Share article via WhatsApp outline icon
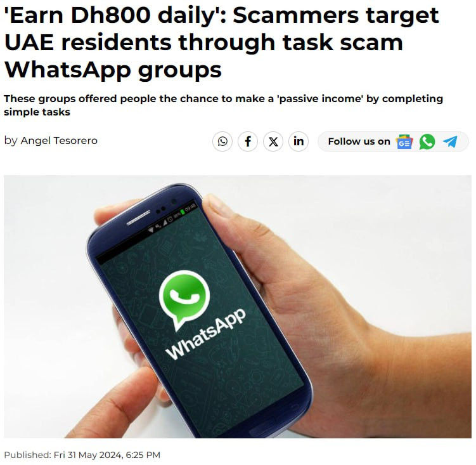The image size is (476, 465). (x=222, y=141)
